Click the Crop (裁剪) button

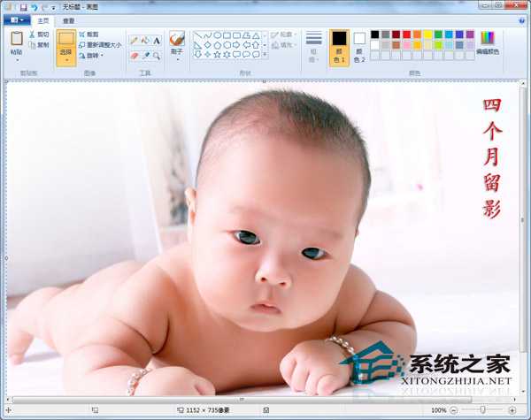(89, 34)
